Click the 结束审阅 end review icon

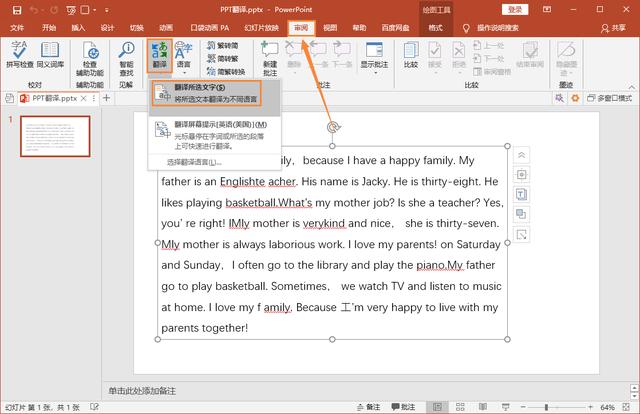pos(530,54)
